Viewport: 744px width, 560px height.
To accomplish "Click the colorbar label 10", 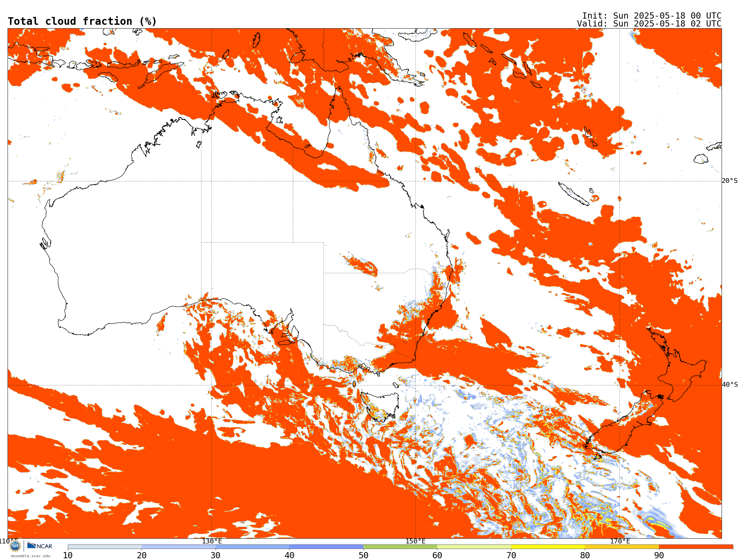I will click(68, 555).
